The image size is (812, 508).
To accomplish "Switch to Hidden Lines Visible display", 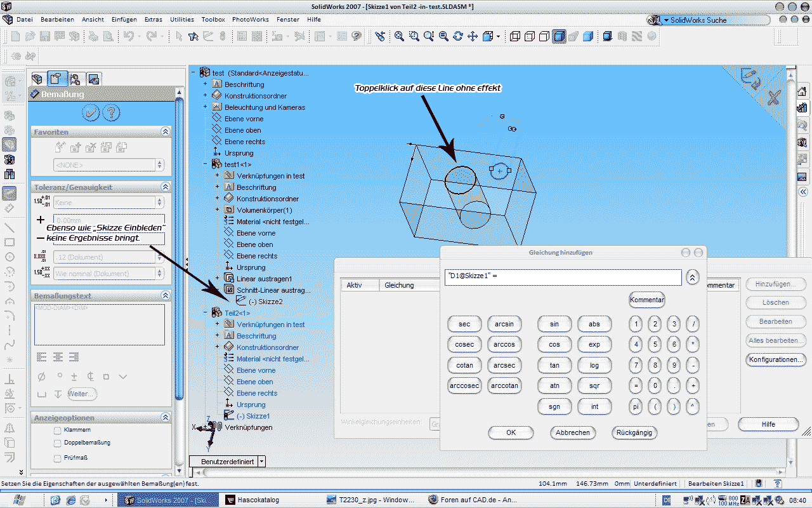I will (530, 36).
